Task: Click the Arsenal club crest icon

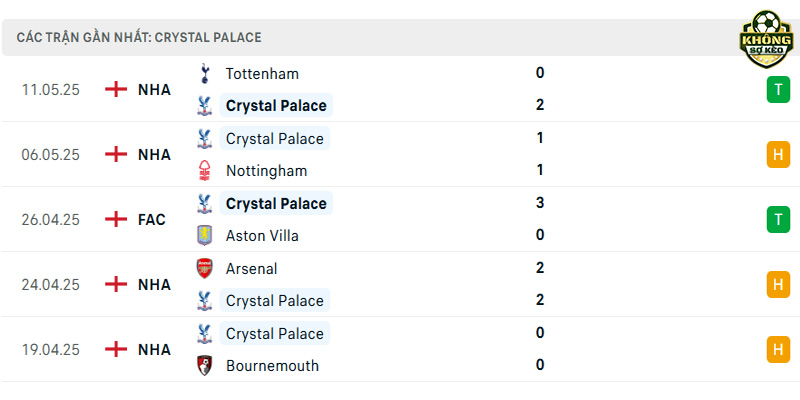Action: pos(205,268)
